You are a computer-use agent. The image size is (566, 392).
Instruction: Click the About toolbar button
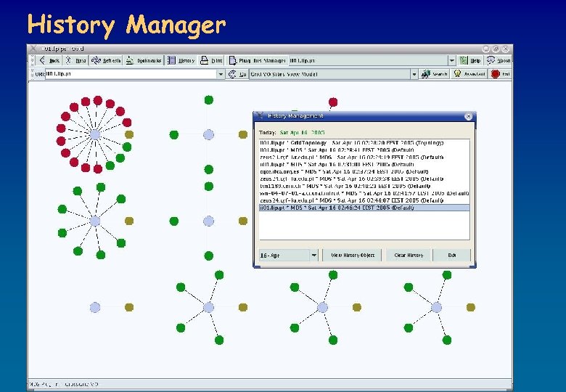pos(498,61)
